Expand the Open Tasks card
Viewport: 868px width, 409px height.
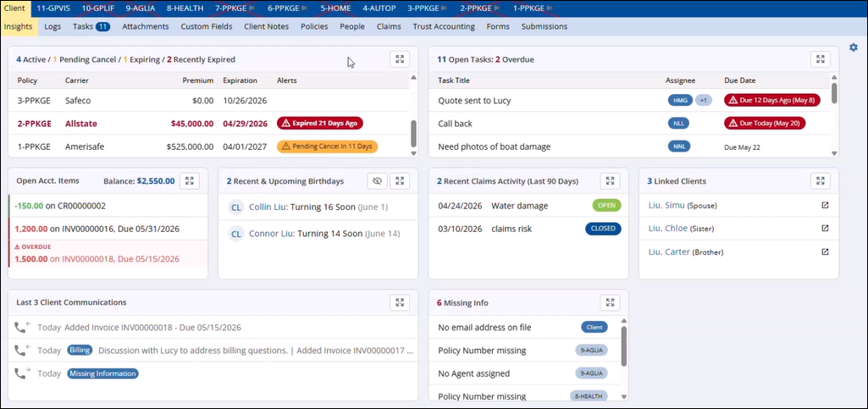point(821,59)
